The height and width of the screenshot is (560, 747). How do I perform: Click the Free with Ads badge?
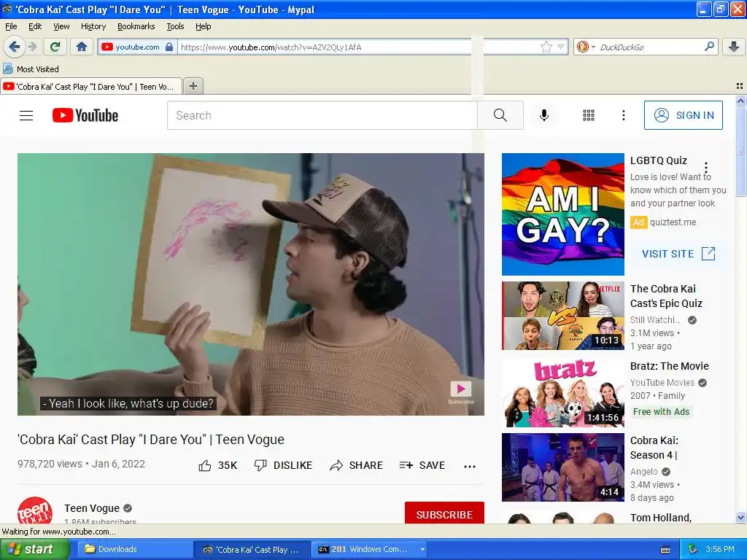tap(661, 411)
